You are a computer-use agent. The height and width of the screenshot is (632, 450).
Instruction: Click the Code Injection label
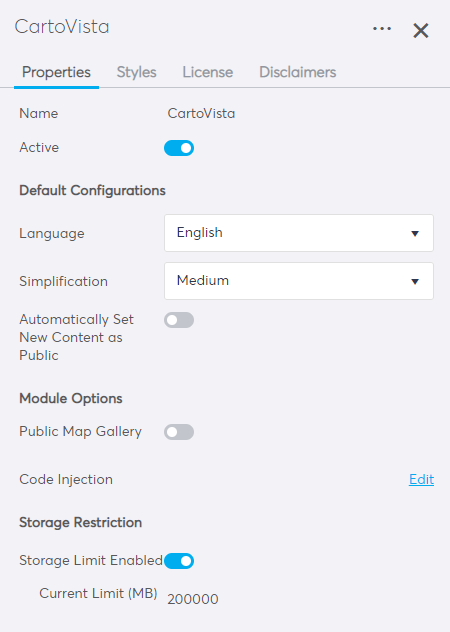pyautogui.click(x=66, y=479)
